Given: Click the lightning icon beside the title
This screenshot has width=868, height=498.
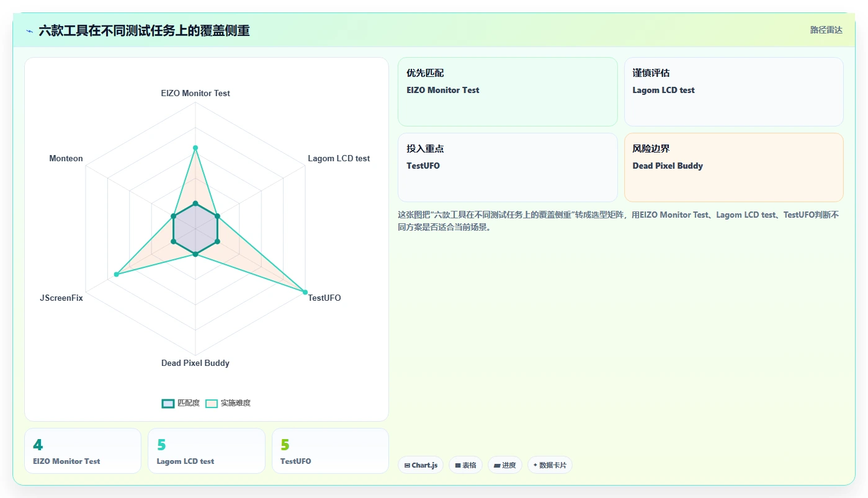Looking at the screenshot, I should click(29, 30).
